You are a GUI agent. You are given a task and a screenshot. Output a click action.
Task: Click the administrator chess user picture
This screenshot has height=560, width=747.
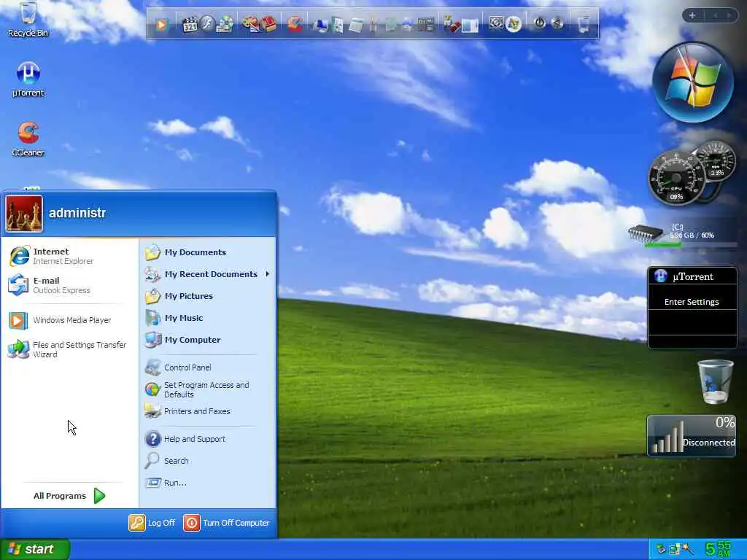24,214
